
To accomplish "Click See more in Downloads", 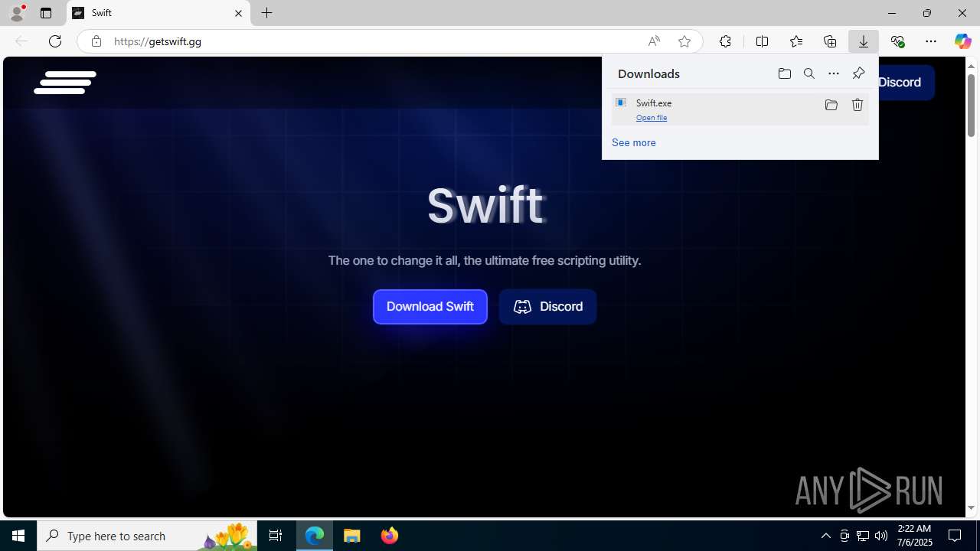I will pyautogui.click(x=634, y=142).
